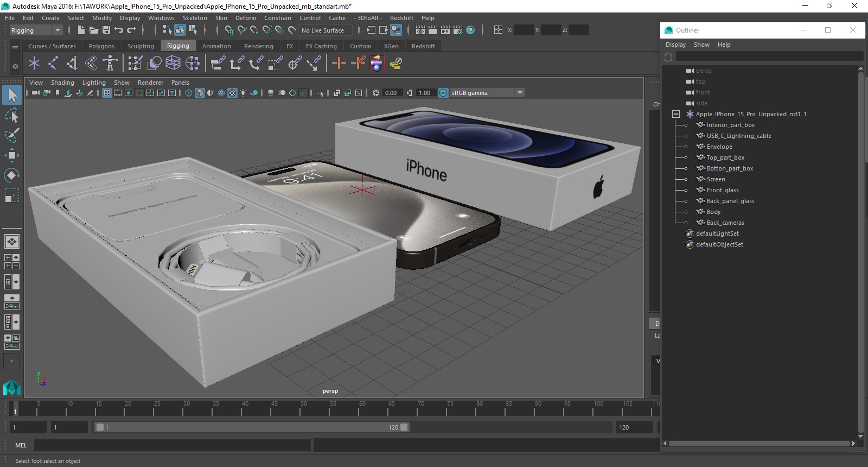Apply the Orient constraint shelf icon
Viewport: 868px width, 467px height.
click(x=256, y=64)
